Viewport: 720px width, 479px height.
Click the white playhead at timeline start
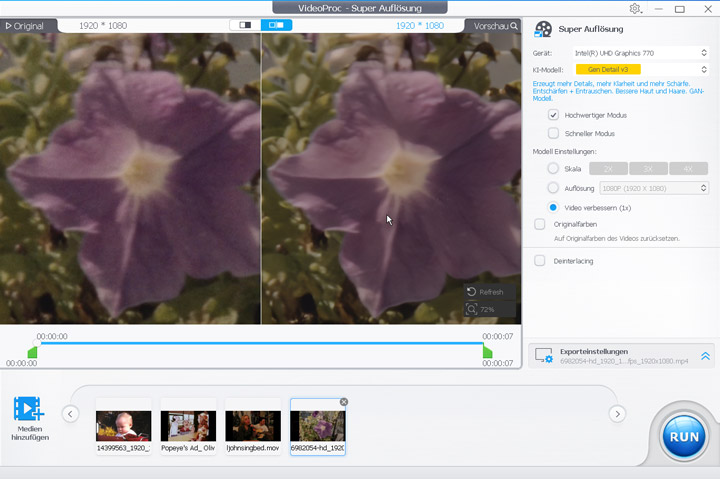coord(37,343)
